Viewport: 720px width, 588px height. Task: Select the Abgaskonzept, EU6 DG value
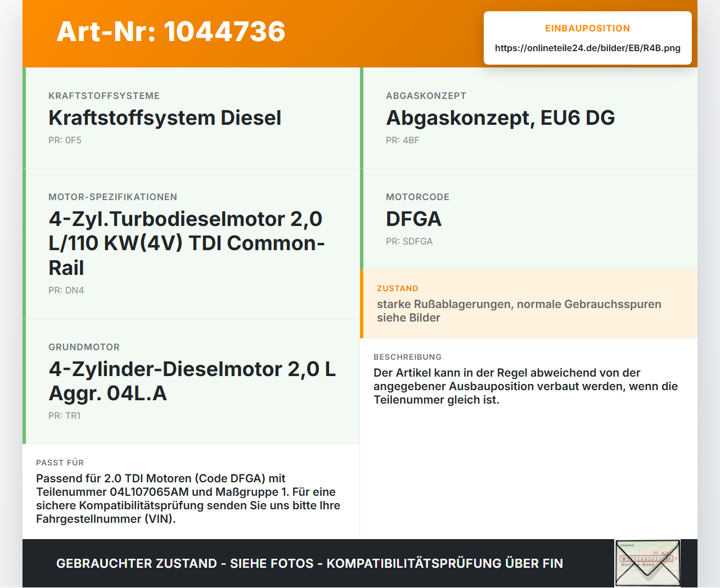pos(501,118)
